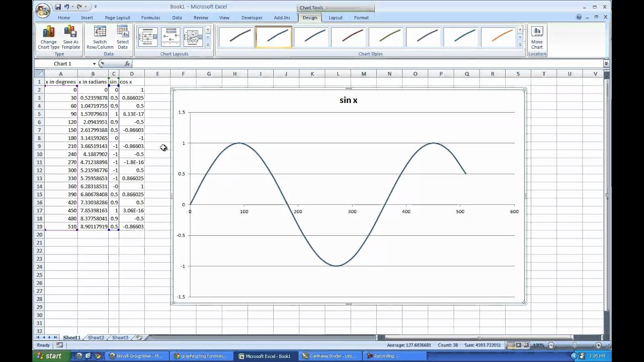This screenshot has width=644, height=362.
Task: Click the Insert Function fx button
Action: pyautogui.click(x=127, y=64)
